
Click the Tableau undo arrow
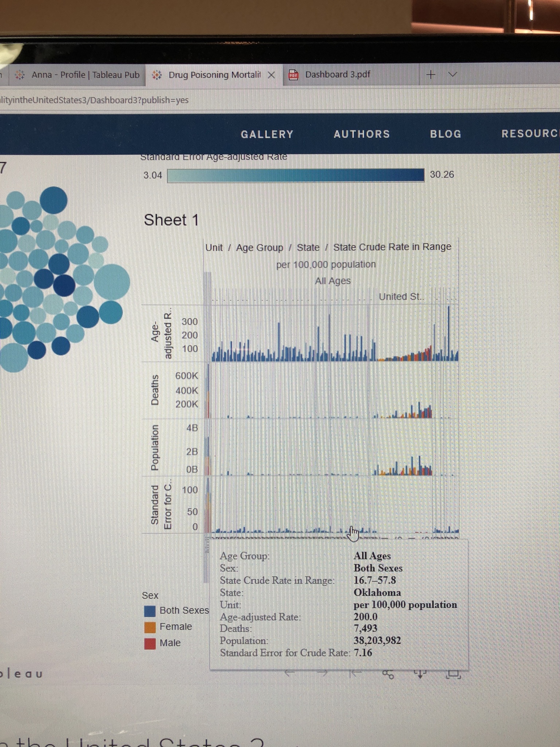point(290,673)
